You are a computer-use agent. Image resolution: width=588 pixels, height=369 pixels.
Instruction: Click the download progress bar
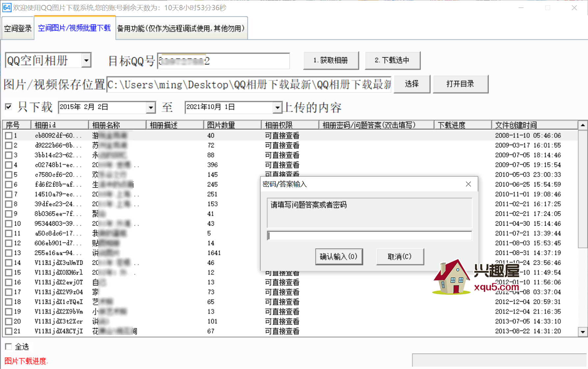click(x=499, y=360)
